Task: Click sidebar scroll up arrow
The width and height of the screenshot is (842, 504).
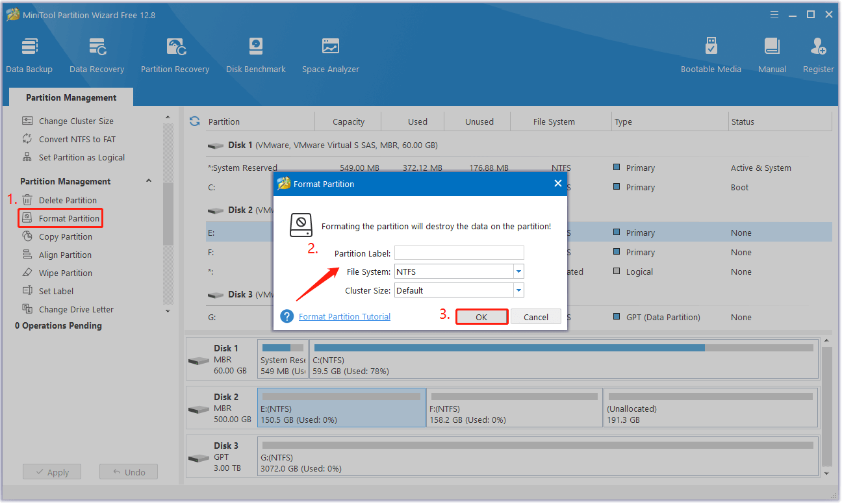Action: 168,118
